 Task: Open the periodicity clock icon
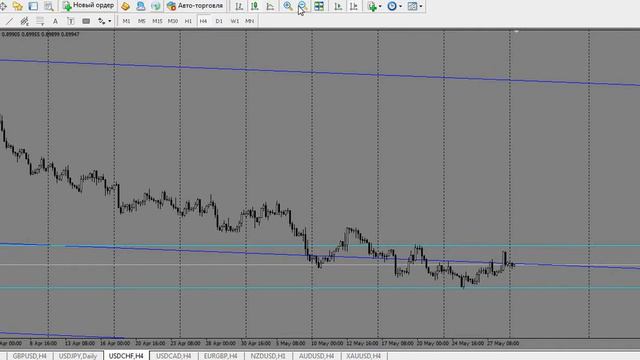click(x=392, y=6)
